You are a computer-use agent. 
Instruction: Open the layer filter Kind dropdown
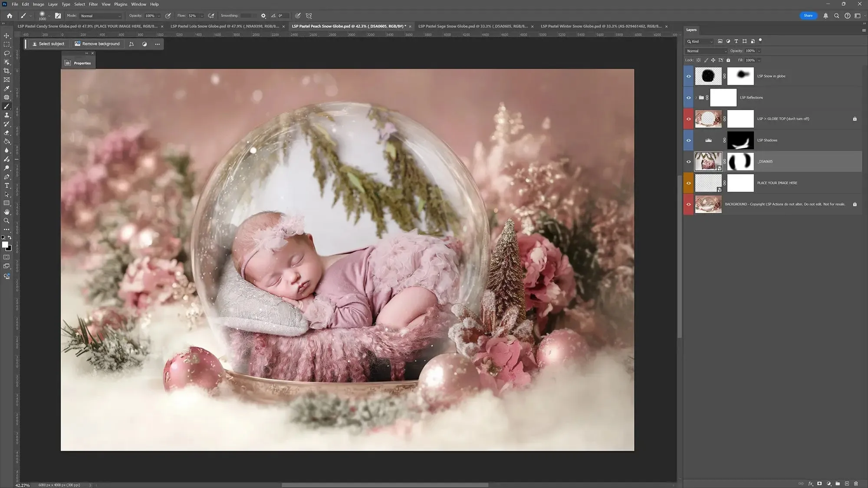click(x=699, y=42)
